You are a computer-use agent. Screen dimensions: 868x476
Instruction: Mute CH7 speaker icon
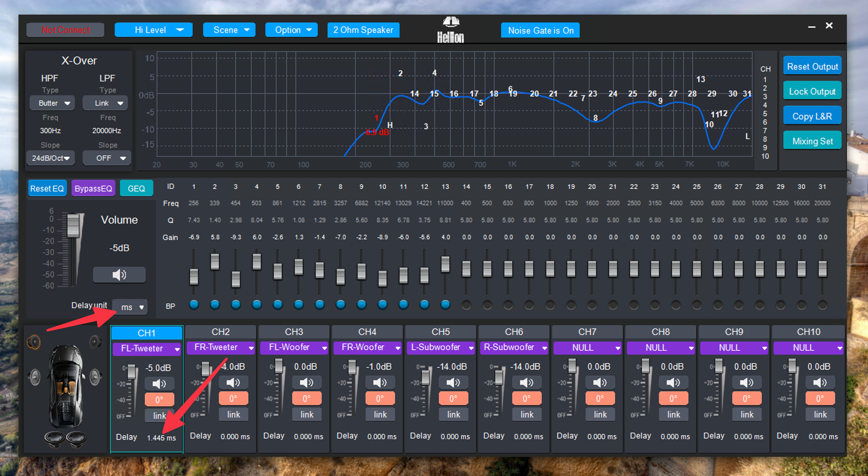600,382
